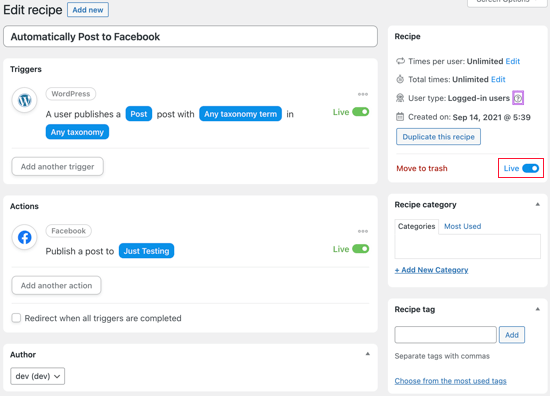
Task: Click the Facebook logo icon in Actions
Action: tap(25, 237)
